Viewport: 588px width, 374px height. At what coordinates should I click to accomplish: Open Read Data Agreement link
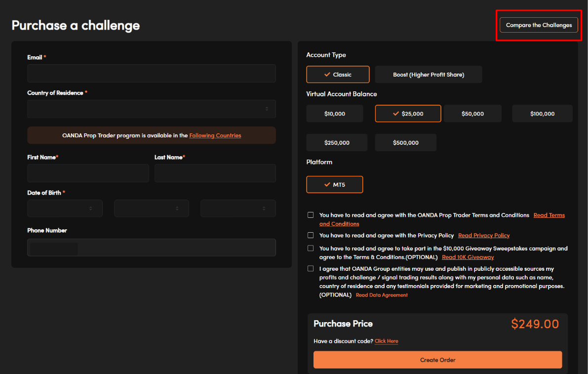[x=381, y=295]
